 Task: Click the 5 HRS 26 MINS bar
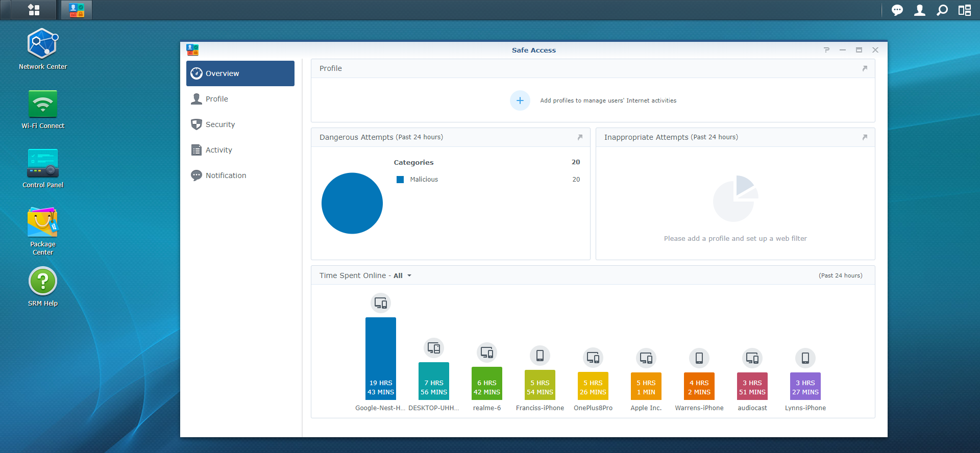tap(593, 386)
